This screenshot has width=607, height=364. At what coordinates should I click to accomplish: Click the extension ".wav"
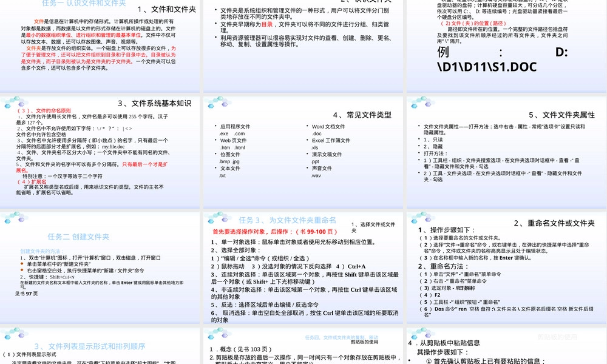pos(316,175)
